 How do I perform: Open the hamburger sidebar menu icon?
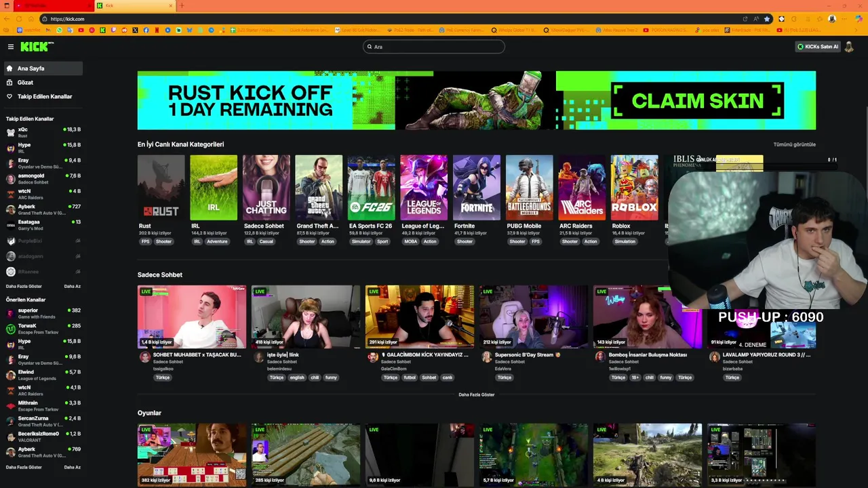(x=11, y=47)
